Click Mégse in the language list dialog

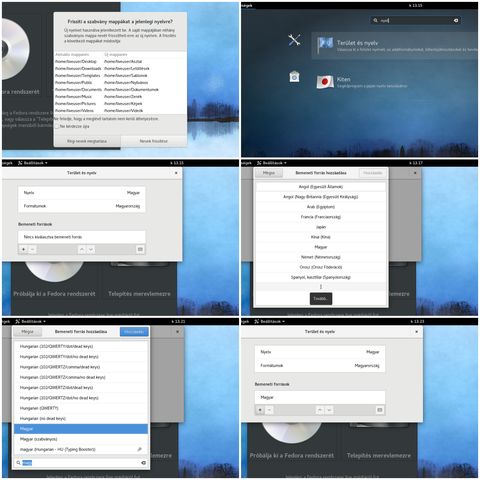269,173
